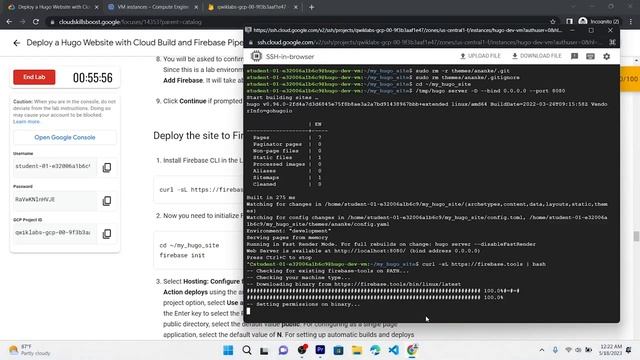Open the notification icon in tray
The height and width of the screenshot is (360, 640).
(629, 350)
